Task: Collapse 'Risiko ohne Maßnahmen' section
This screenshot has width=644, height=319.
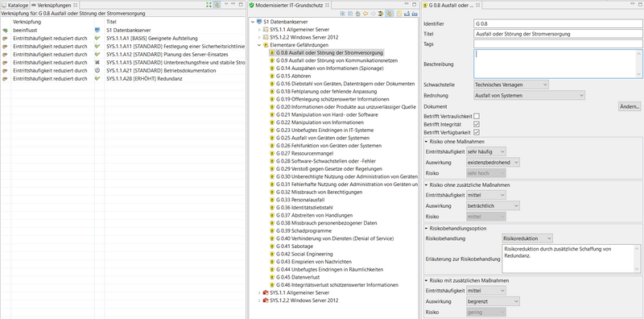Action: pyautogui.click(x=427, y=142)
